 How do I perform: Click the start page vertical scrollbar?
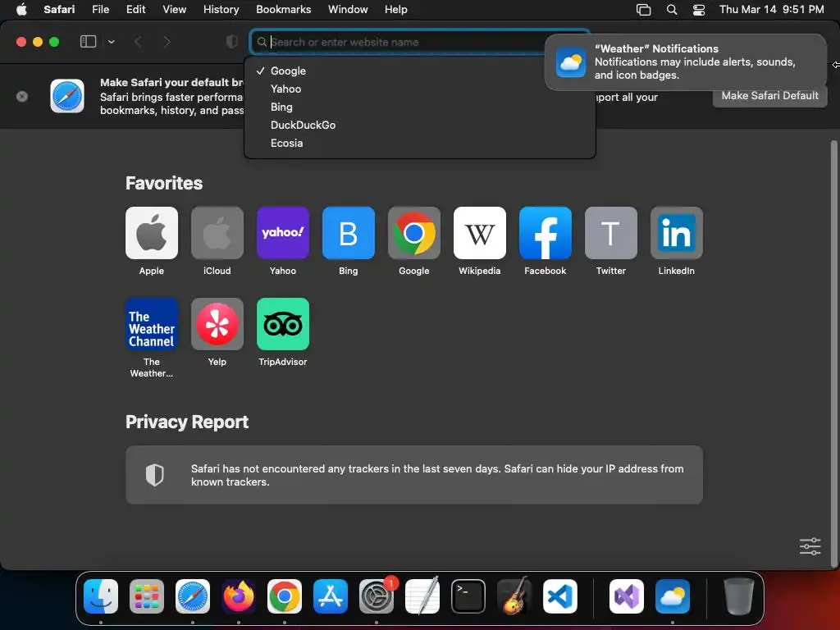tap(833, 354)
